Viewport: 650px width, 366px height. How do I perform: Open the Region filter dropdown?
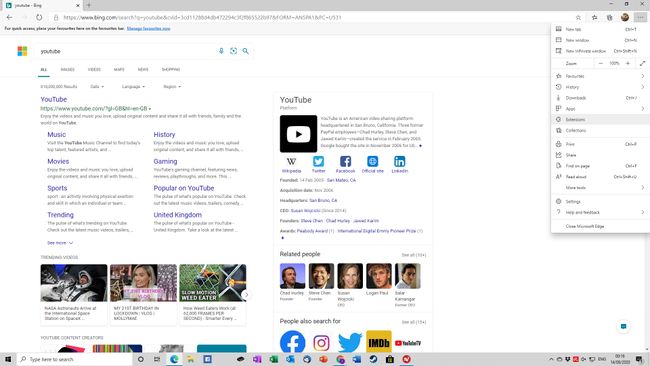tap(172, 87)
